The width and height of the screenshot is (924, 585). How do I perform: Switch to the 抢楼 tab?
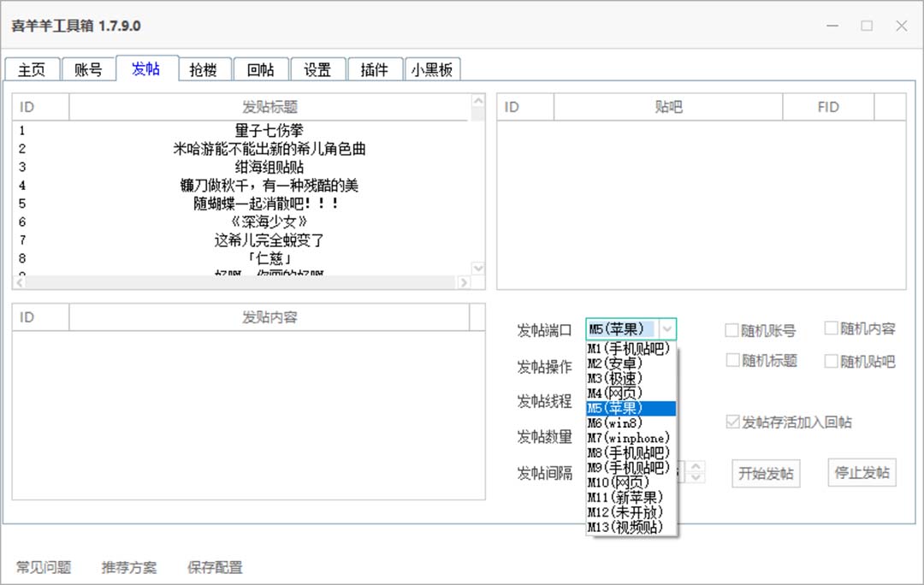[204, 70]
